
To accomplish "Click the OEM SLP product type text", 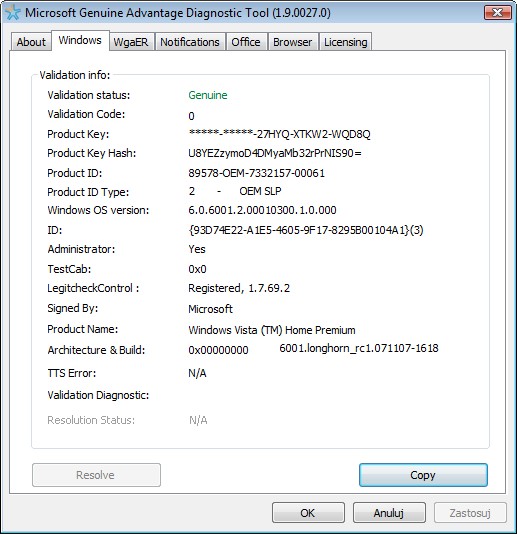I will (x=260, y=191).
